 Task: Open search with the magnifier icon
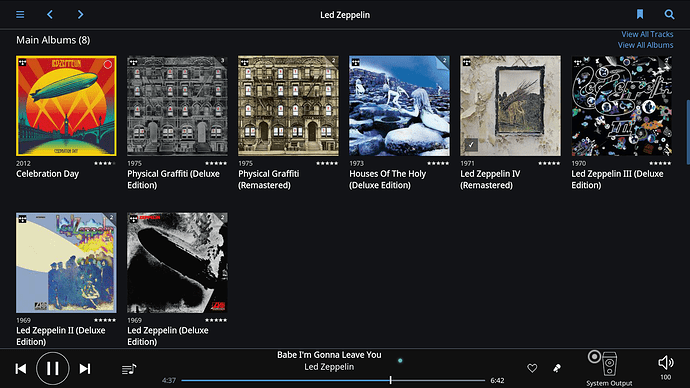pyautogui.click(x=669, y=15)
